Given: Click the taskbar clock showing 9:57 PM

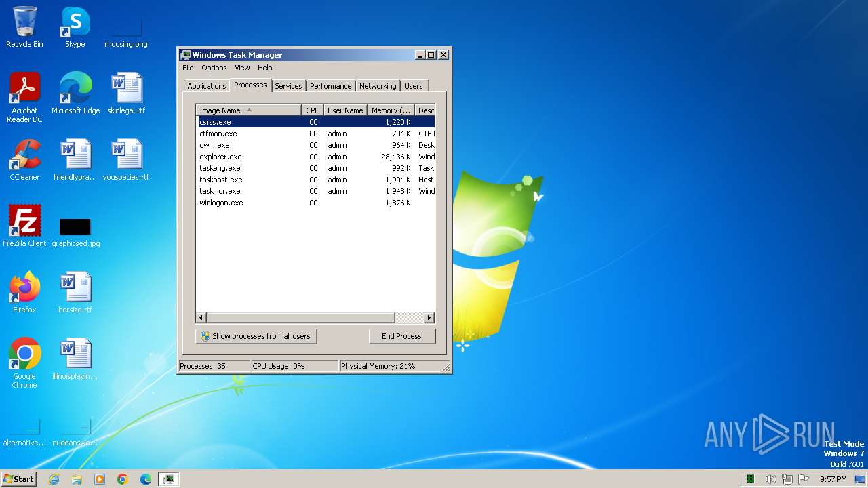Looking at the screenshot, I should [x=833, y=479].
